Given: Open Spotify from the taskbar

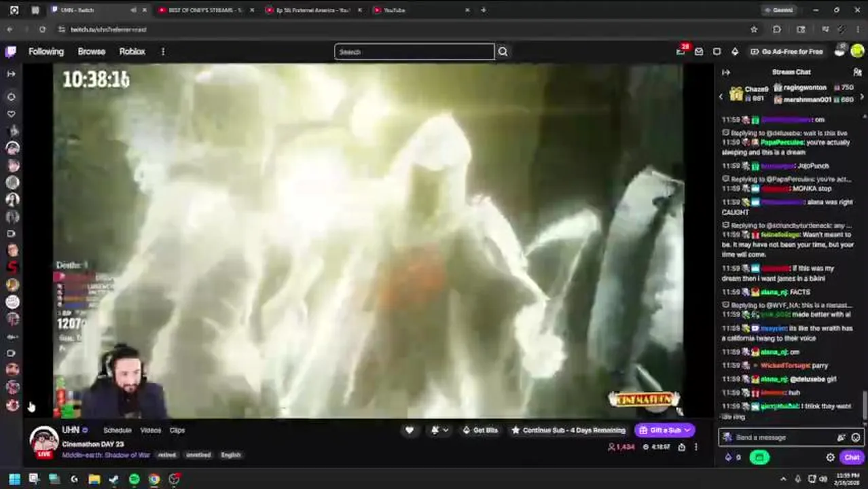Looking at the screenshot, I should (134, 479).
